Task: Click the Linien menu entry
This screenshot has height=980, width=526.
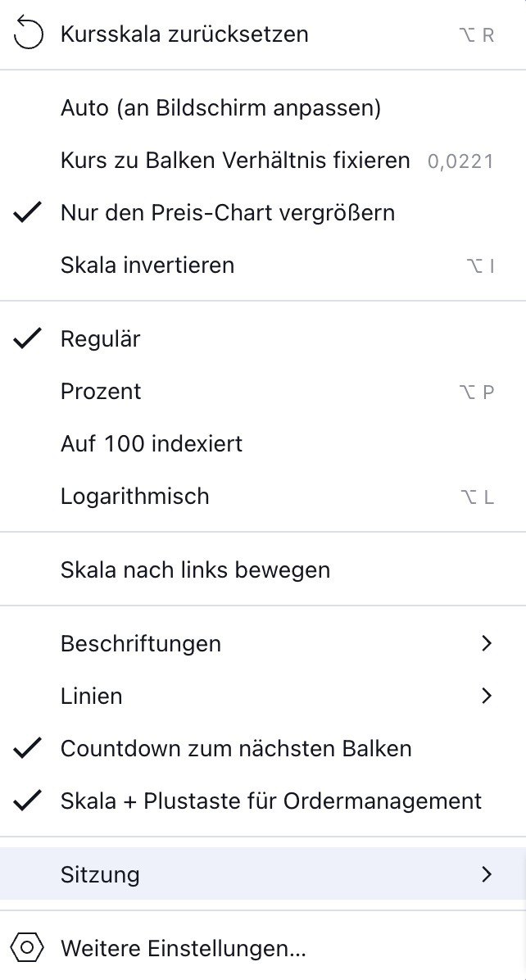Action: tap(92, 696)
